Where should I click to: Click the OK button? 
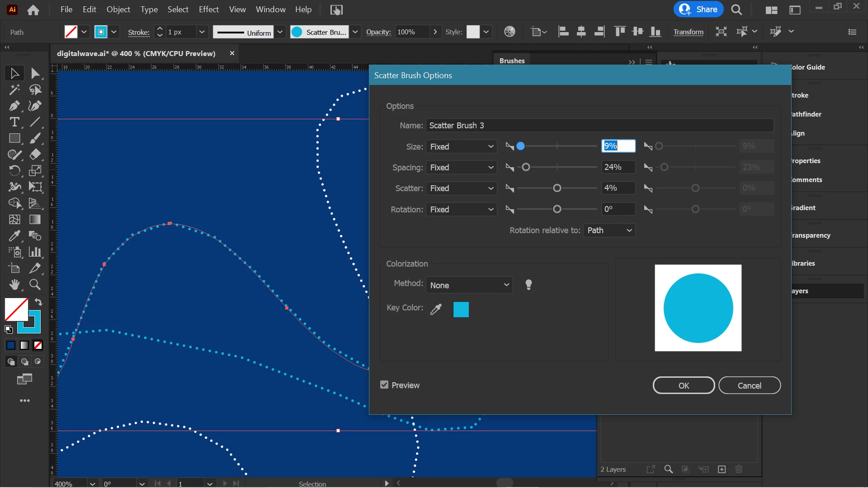[x=684, y=385]
